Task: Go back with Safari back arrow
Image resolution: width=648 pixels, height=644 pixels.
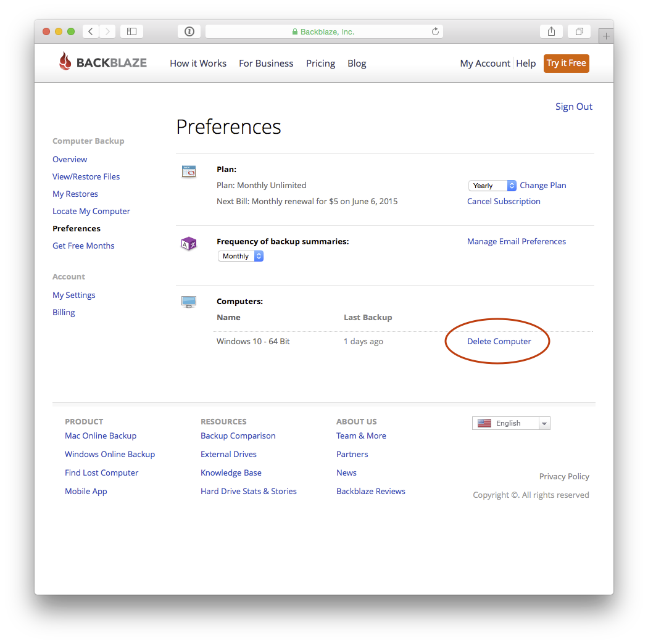Action: coord(91,31)
